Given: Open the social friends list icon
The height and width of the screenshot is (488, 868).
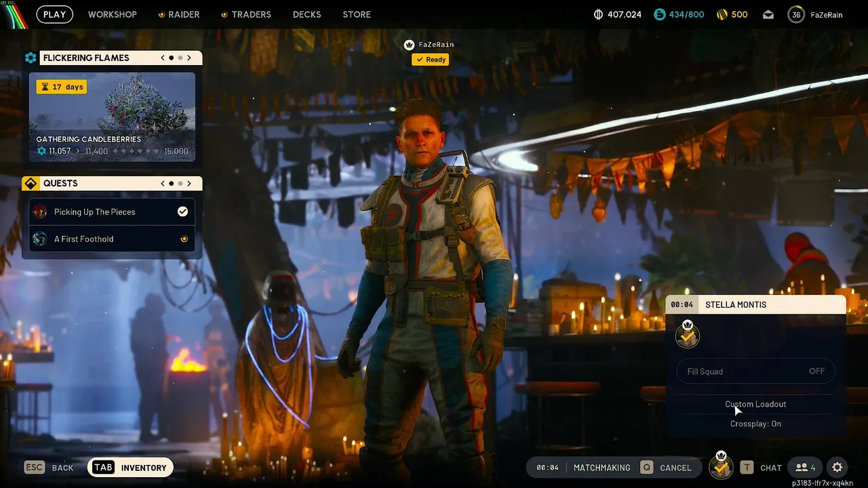Looking at the screenshot, I should (805, 468).
